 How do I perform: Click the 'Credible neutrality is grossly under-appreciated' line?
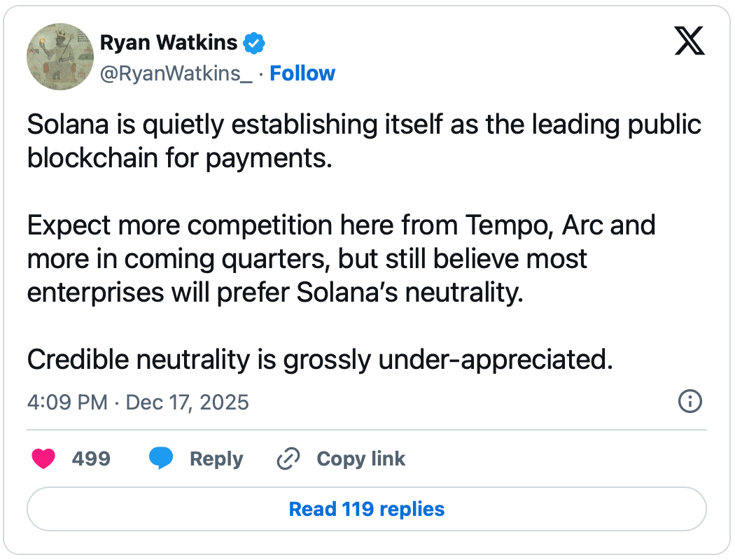pos(320,359)
